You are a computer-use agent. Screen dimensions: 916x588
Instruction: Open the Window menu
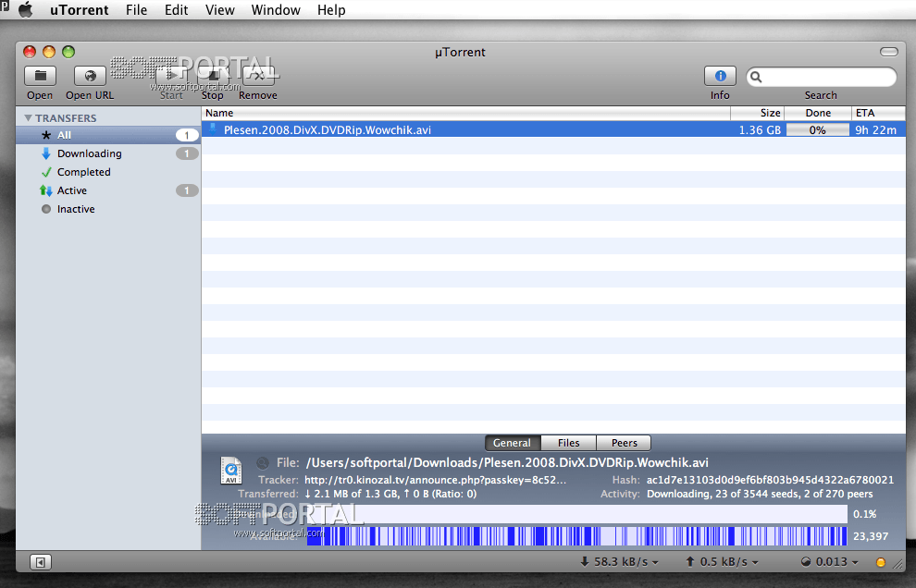click(276, 10)
